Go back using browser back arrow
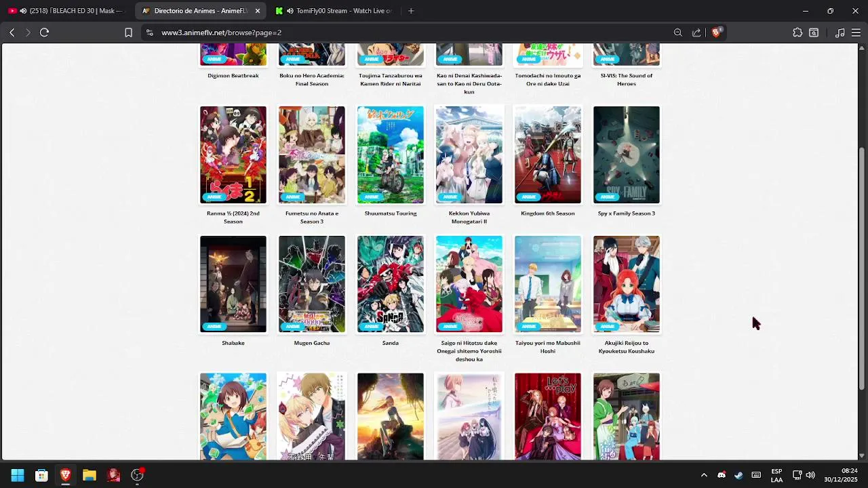Viewport: 868px width, 488px height. [x=12, y=33]
